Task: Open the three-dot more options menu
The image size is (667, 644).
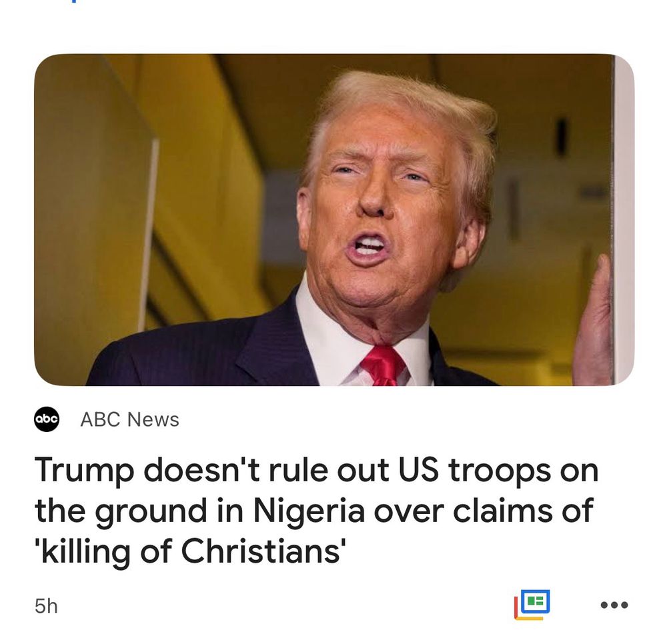Action: tap(614, 605)
